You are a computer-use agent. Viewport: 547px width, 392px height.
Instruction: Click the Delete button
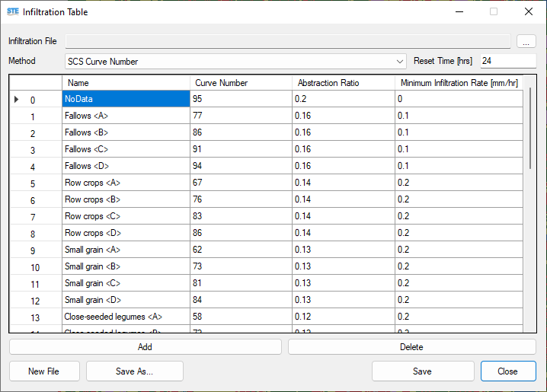coord(412,347)
